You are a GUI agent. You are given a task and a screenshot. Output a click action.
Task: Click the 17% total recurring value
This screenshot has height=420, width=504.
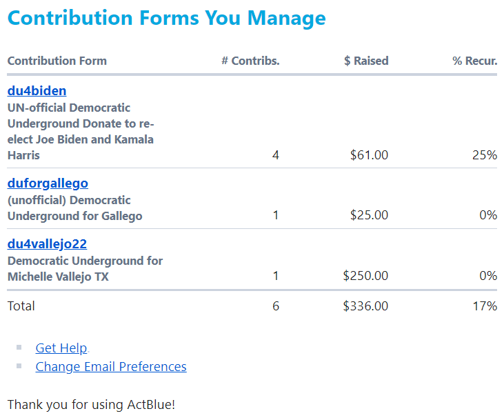click(484, 306)
